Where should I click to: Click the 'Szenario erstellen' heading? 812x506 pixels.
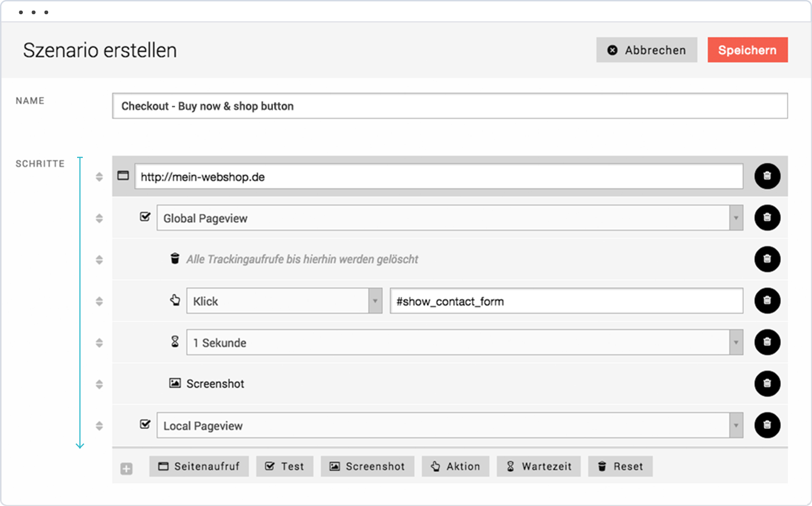click(100, 50)
